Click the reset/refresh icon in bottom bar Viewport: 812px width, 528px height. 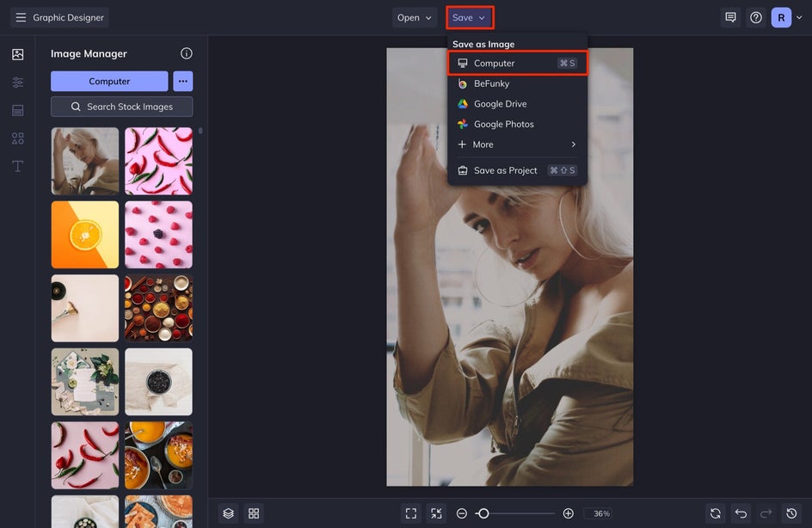pyautogui.click(x=715, y=513)
